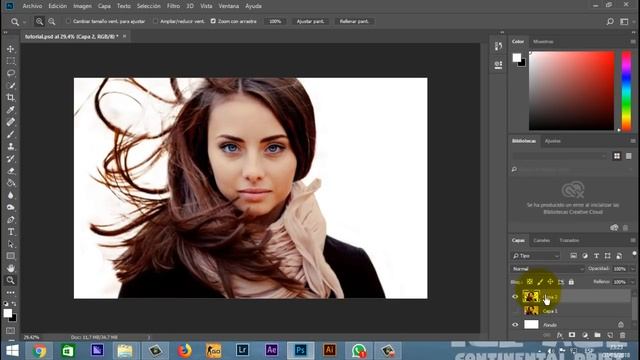
Task: Hide the Fondo layer eye
Action: pyautogui.click(x=515, y=325)
